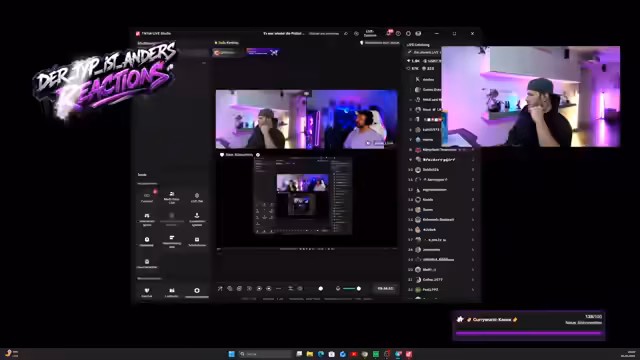Expand the Kämpfsein viewer row arrow
The width and height of the screenshot is (640, 360).
[x=473, y=150]
